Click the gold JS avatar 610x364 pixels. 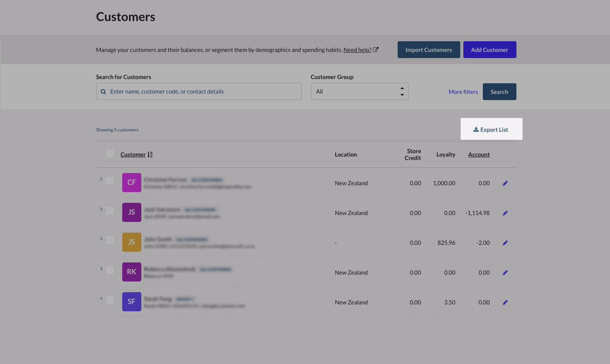(x=132, y=242)
